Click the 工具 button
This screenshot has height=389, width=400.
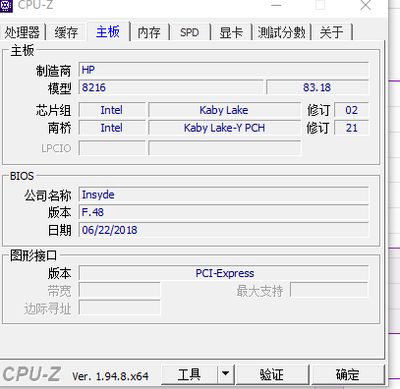click(189, 375)
